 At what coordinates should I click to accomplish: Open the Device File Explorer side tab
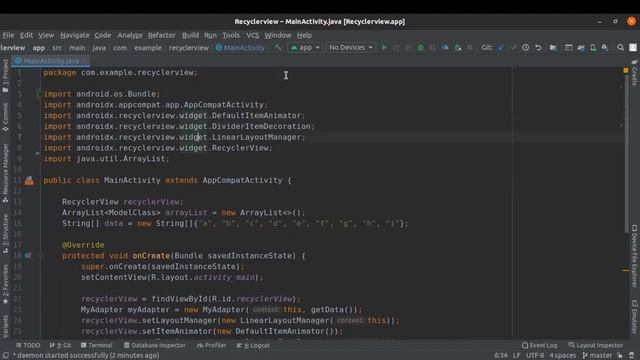tap(634, 256)
